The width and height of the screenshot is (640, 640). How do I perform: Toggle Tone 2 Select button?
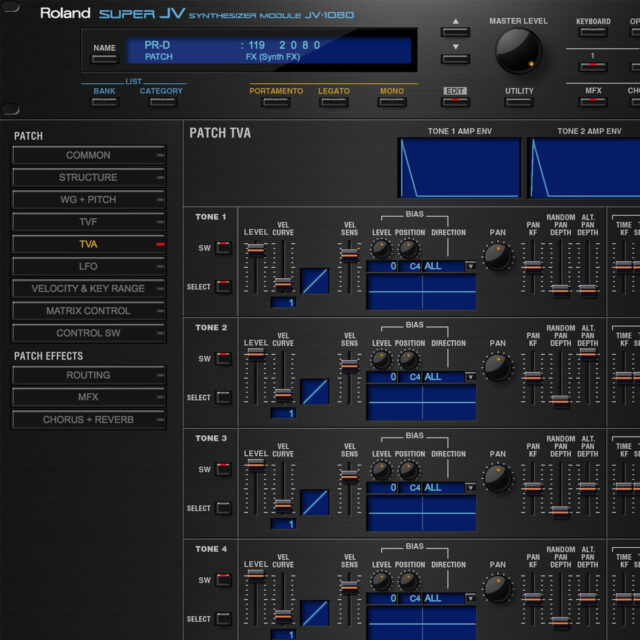223,397
